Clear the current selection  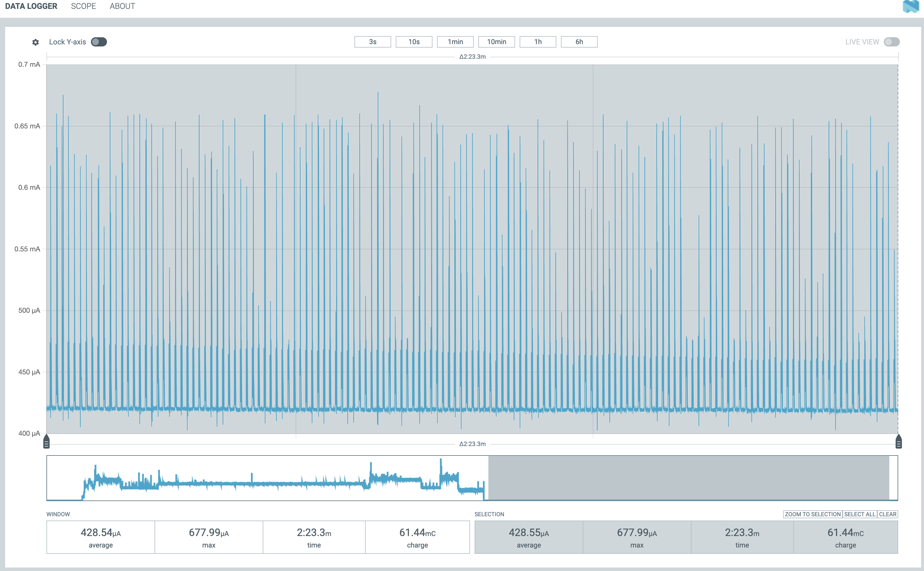tap(887, 514)
